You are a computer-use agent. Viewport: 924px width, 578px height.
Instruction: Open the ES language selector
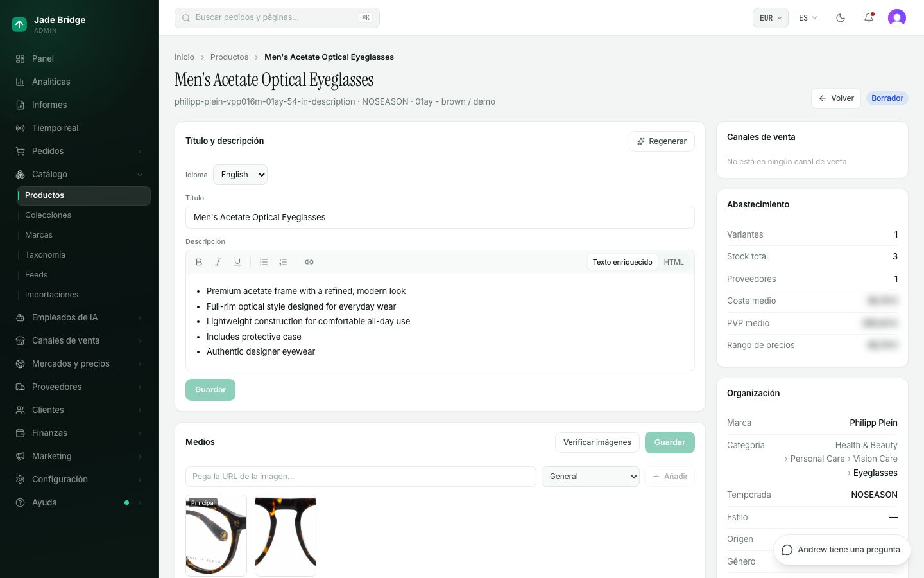808,18
